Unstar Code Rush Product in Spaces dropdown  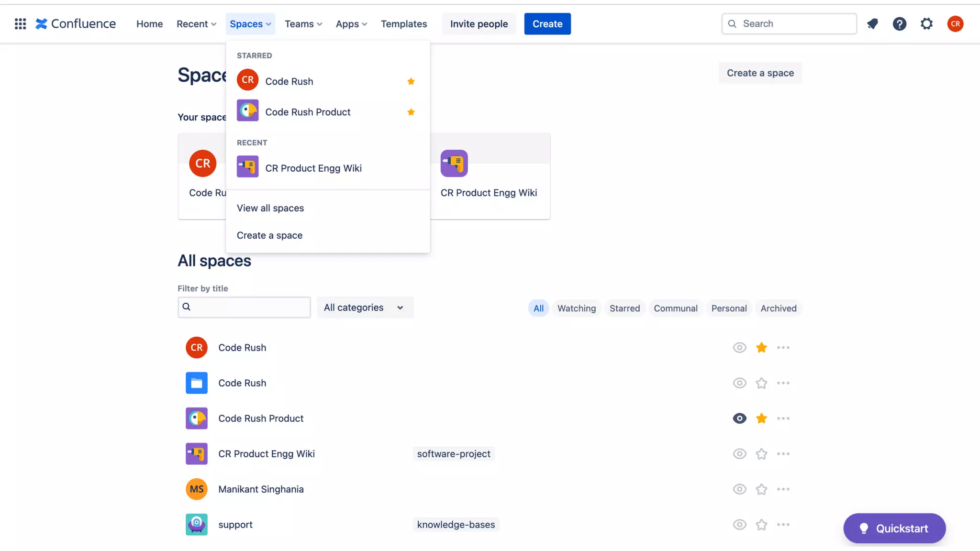pos(411,112)
